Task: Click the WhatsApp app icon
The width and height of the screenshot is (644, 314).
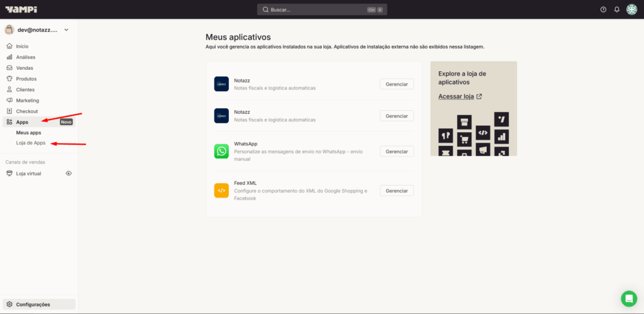Action: tap(221, 151)
